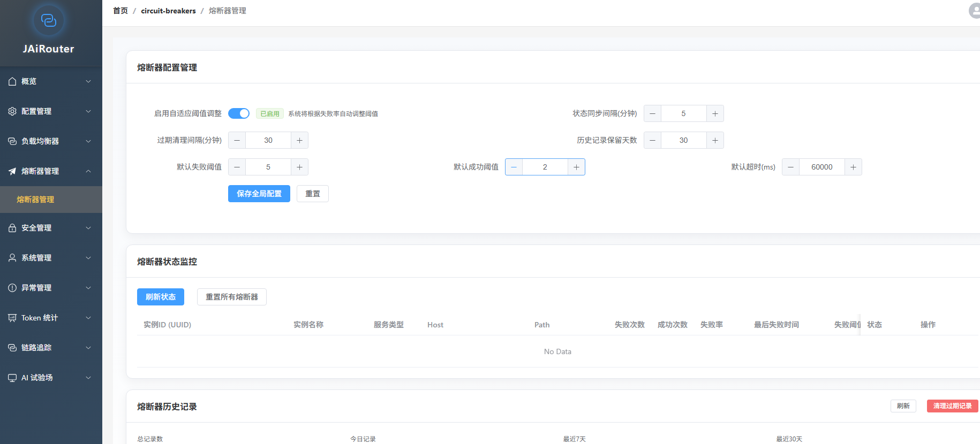Expand the 系统管理 menu chevron

[x=88, y=258]
